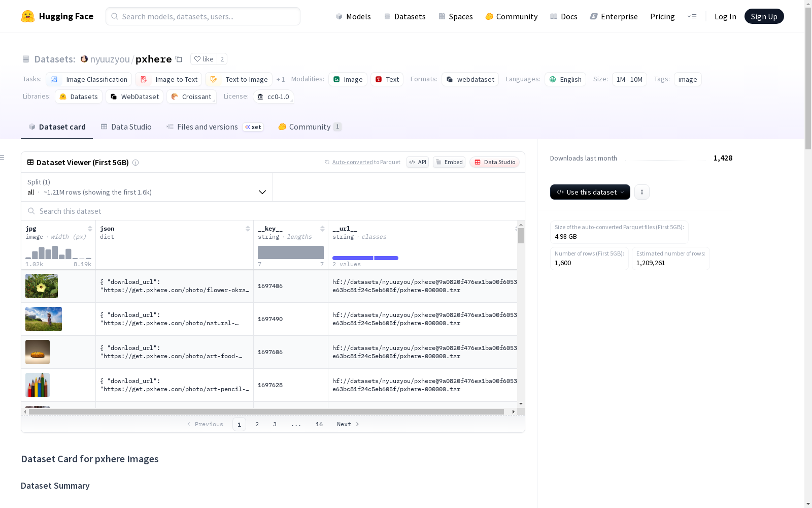Click the table's vertical scrollbar thumb
The height and width of the screenshot is (508, 812).
[521, 236]
